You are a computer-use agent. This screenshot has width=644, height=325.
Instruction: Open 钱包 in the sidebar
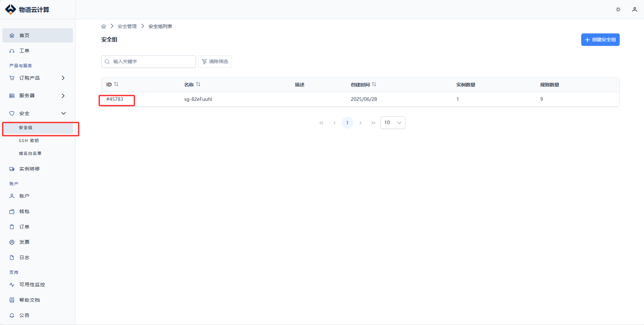pyautogui.click(x=24, y=212)
